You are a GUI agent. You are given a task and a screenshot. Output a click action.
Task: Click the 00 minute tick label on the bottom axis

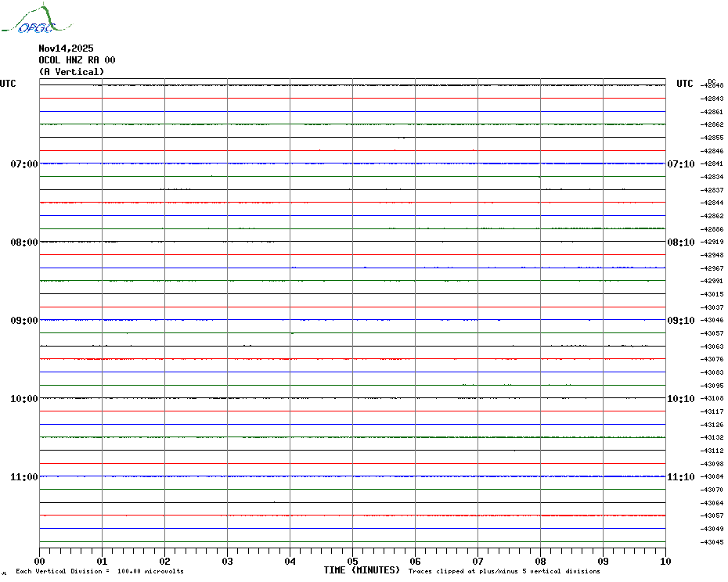pos(39,561)
